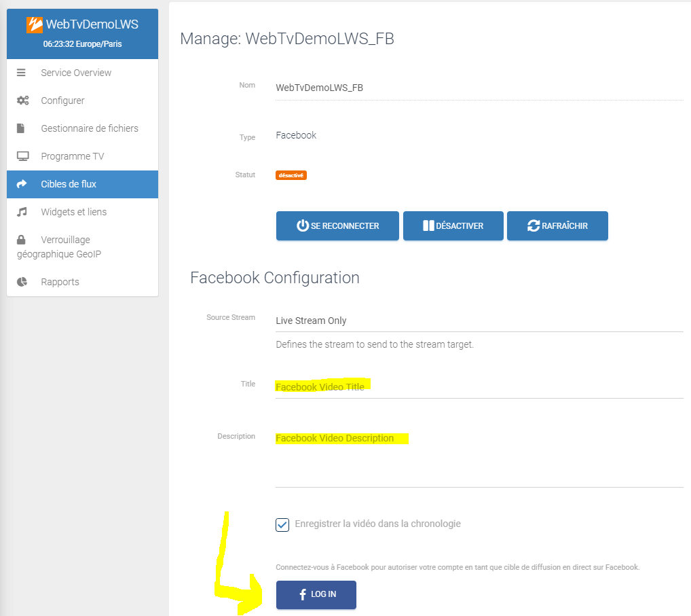Click the Description field label
The width and height of the screenshot is (691, 616).
point(236,436)
